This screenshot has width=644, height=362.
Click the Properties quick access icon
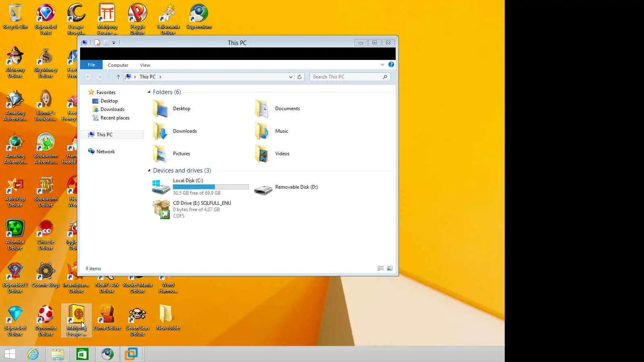click(97, 43)
